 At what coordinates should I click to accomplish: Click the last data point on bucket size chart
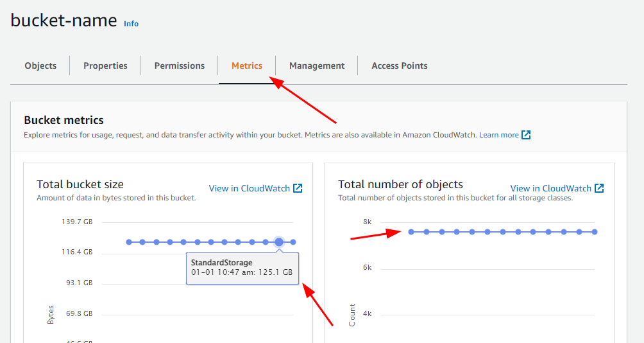tap(293, 242)
